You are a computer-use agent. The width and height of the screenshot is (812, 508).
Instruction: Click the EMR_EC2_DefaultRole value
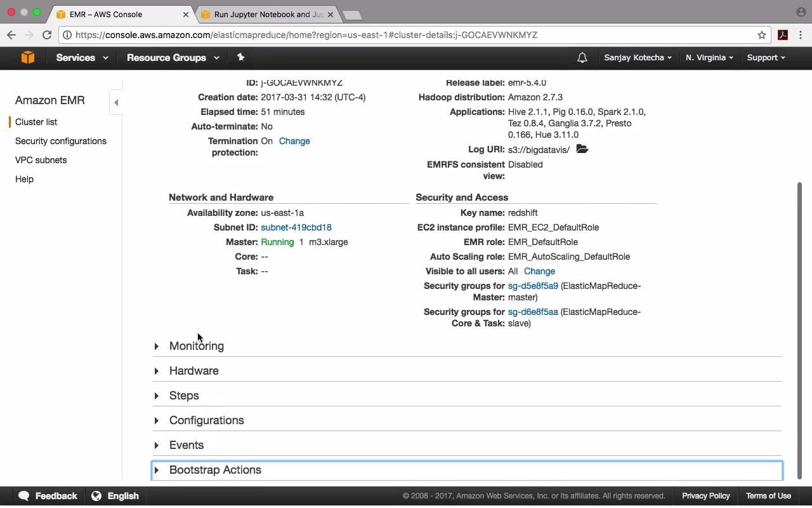tap(553, 227)
